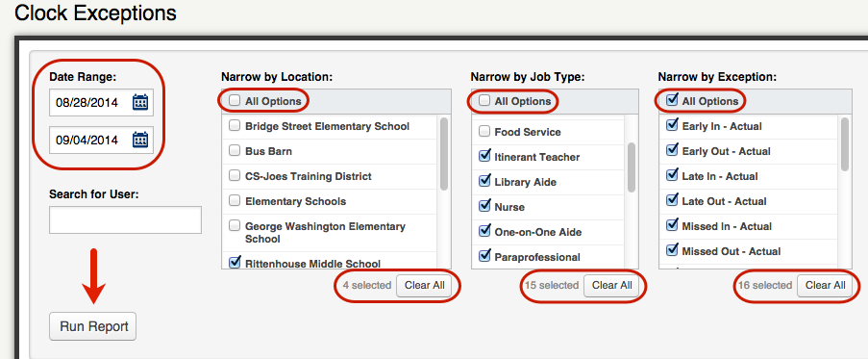Check All Options under Narrow by Location
Screen dimensions: 868x359
click(235, 101)
